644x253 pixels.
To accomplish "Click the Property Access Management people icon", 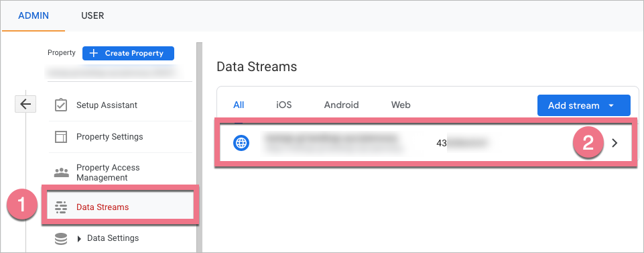I will [61, 172].
